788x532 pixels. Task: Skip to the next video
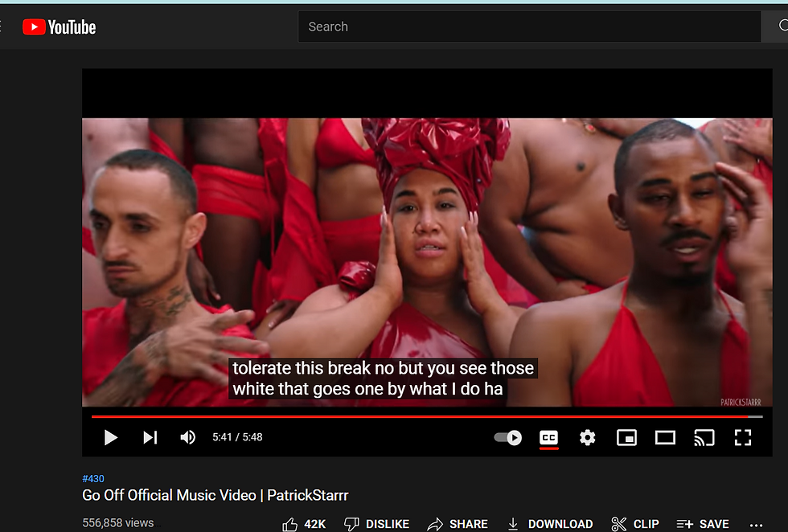click(150, 437)
